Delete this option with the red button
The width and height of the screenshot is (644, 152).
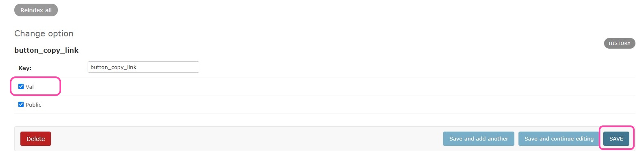35,139
